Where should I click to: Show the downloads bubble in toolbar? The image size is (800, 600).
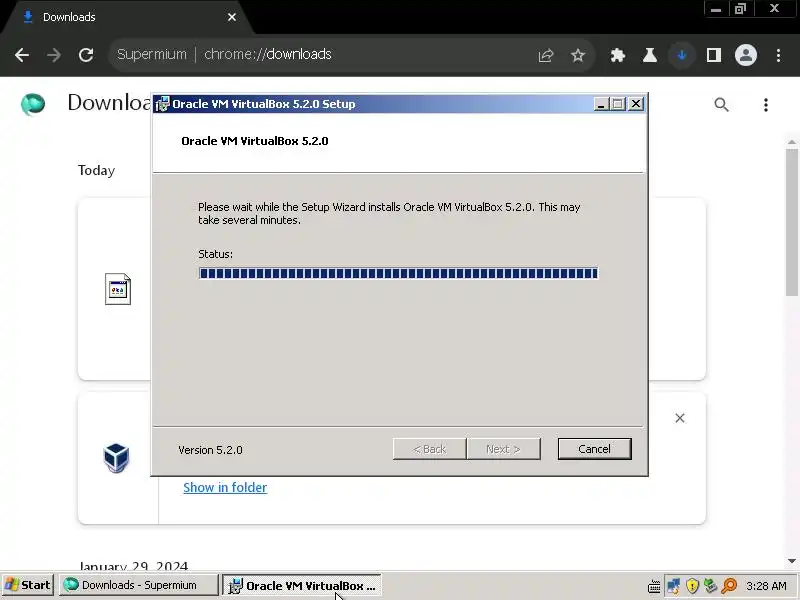[x=682, y=55]
